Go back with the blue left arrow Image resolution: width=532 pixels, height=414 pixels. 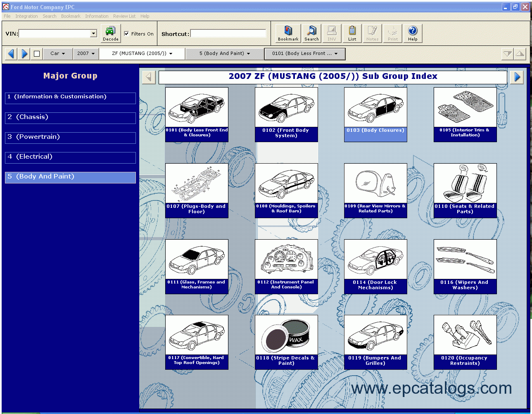11,54
